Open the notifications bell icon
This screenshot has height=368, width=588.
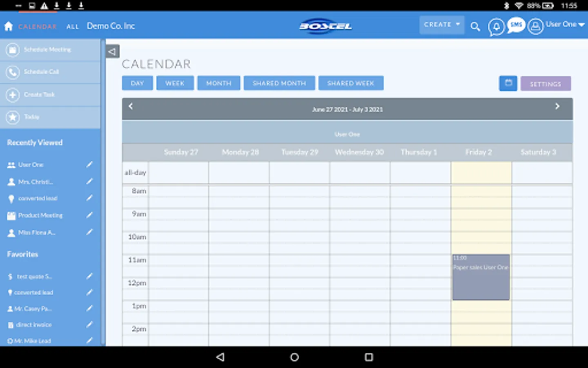tap(496, 26)
